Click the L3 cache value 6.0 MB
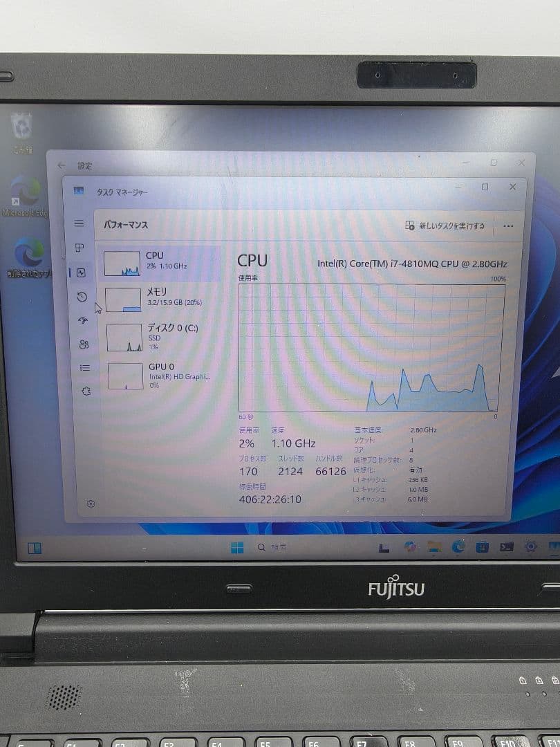 (x=418, y=499)
